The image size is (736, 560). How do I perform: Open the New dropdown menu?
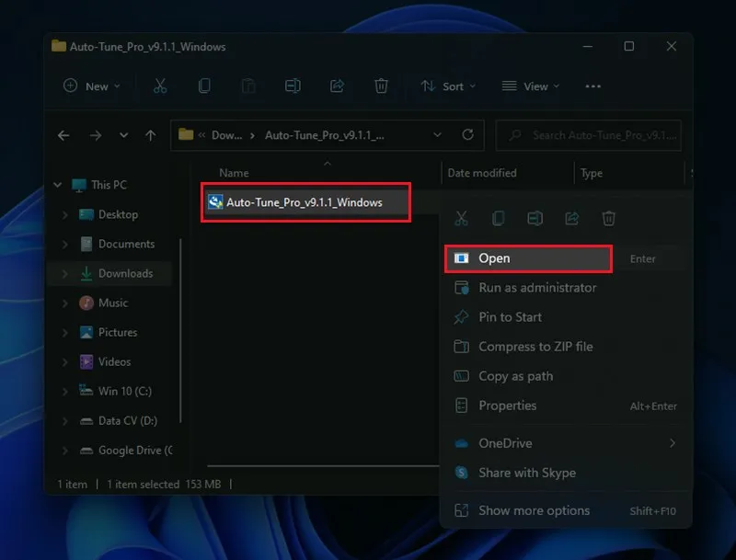pyautogui.click(x=91, y=86)
